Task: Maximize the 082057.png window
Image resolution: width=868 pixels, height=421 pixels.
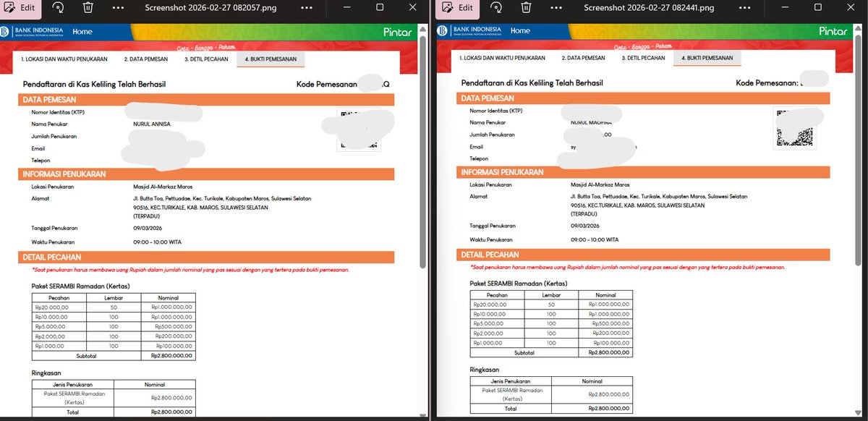Action: coord(380,7)
